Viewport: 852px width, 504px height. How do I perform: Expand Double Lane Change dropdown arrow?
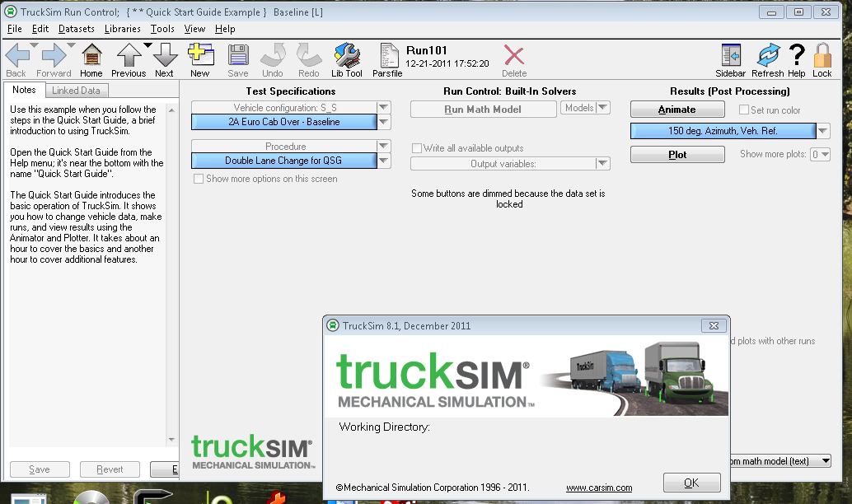pyautogui.click(x=384, y=161)
